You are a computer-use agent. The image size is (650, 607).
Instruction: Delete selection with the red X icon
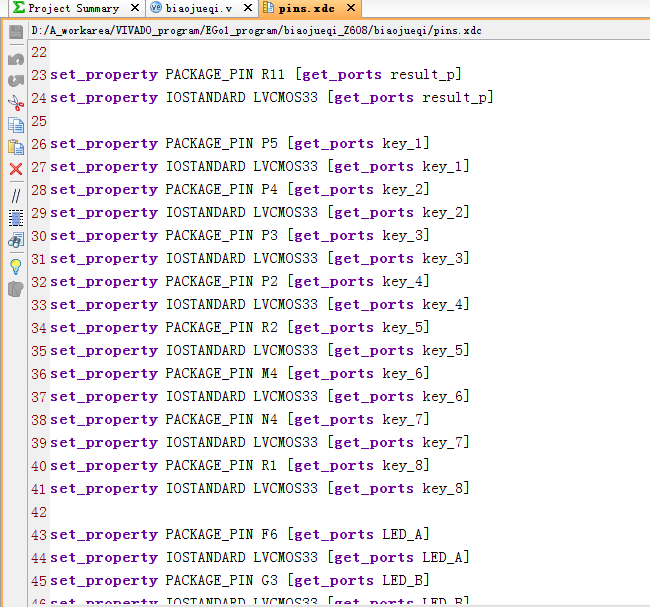(15, 169)
